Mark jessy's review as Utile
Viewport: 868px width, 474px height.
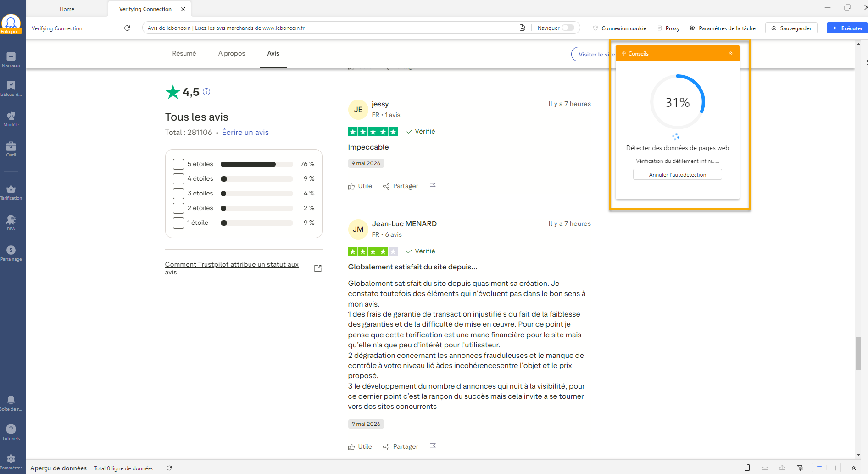360,186
